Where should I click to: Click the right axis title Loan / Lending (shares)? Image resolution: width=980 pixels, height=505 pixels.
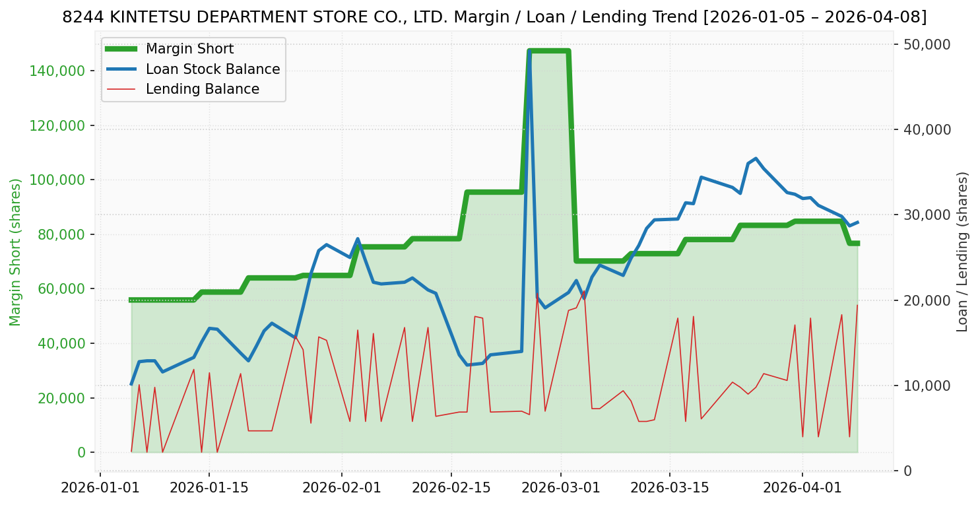[x=962, y=252]
